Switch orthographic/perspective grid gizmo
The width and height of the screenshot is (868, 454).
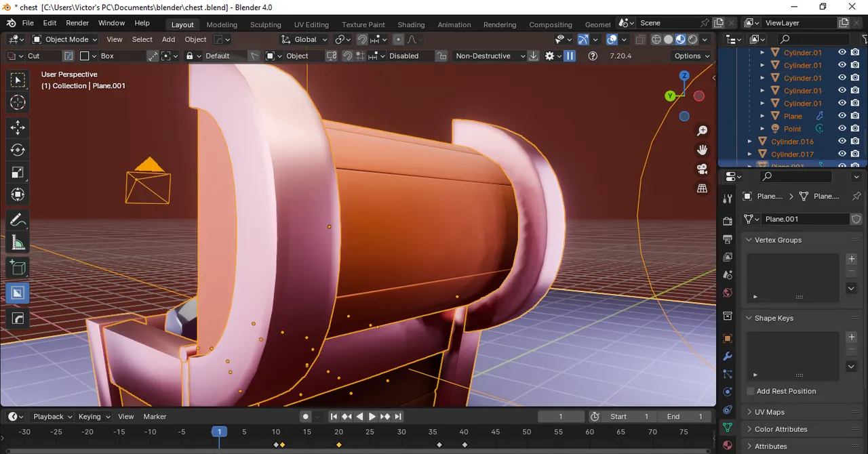(x=702, y=188)
